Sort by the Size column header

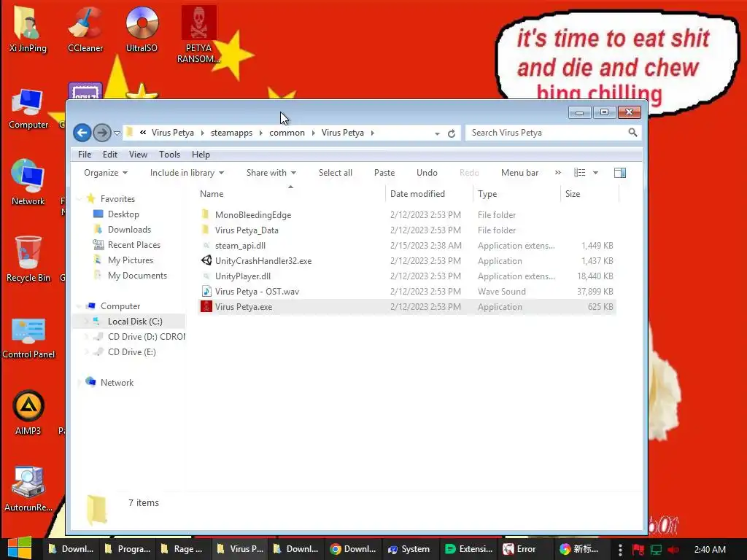(x=589, y=193)
